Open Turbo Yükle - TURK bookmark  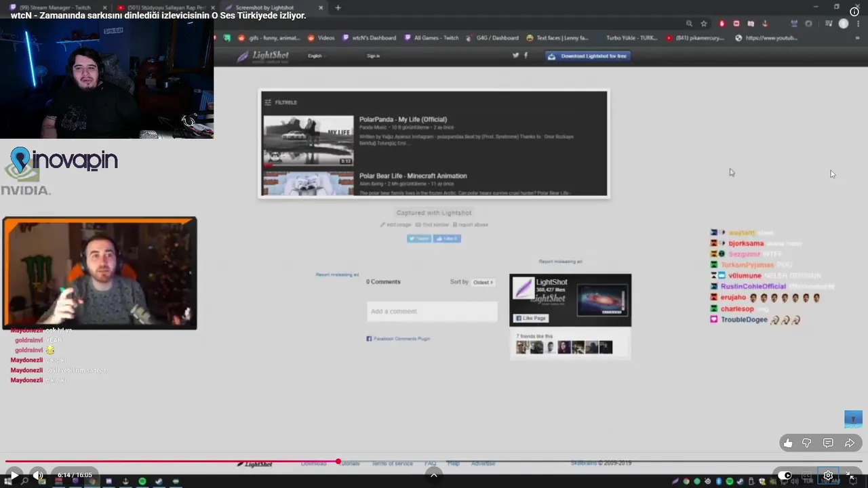[626, 38]
